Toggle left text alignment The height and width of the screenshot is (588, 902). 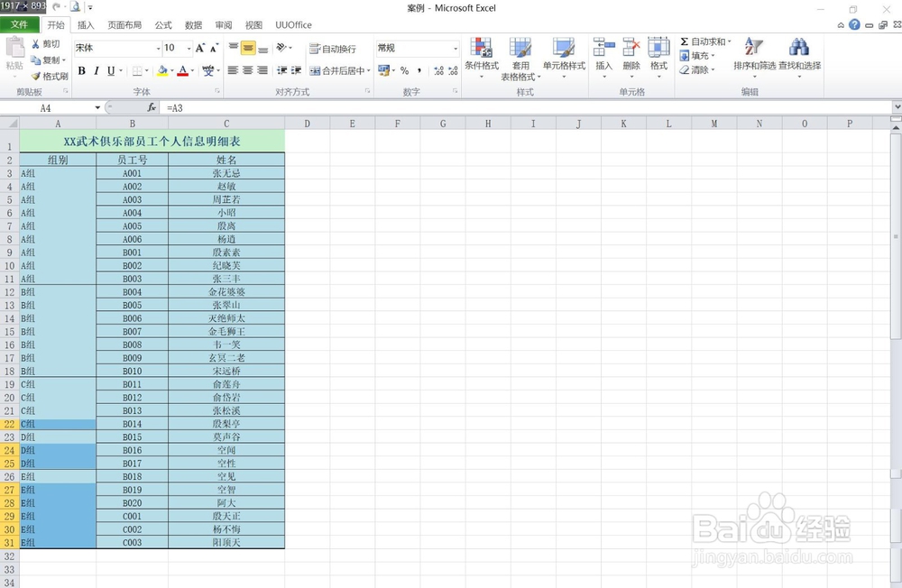click(x=233, y=70)
